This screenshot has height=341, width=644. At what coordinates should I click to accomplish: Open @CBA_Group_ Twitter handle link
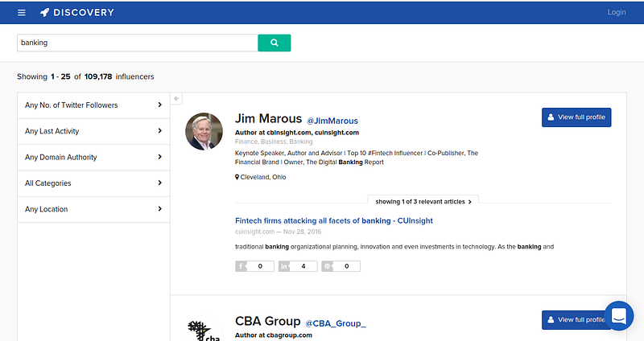pos(336,323)
